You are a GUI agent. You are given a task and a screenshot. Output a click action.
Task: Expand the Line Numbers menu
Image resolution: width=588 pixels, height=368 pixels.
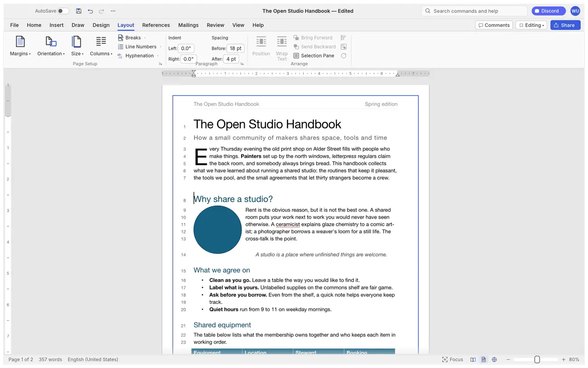coord(139,47)
